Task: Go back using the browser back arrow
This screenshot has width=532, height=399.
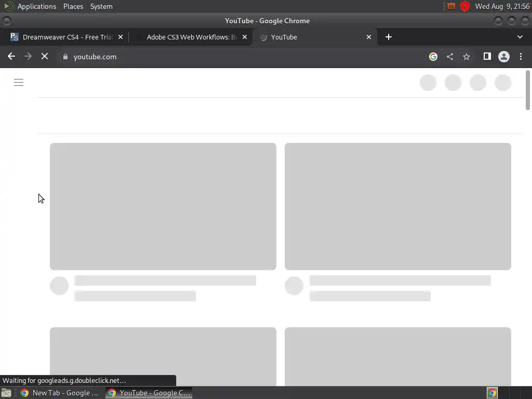Action: [11, 56]
